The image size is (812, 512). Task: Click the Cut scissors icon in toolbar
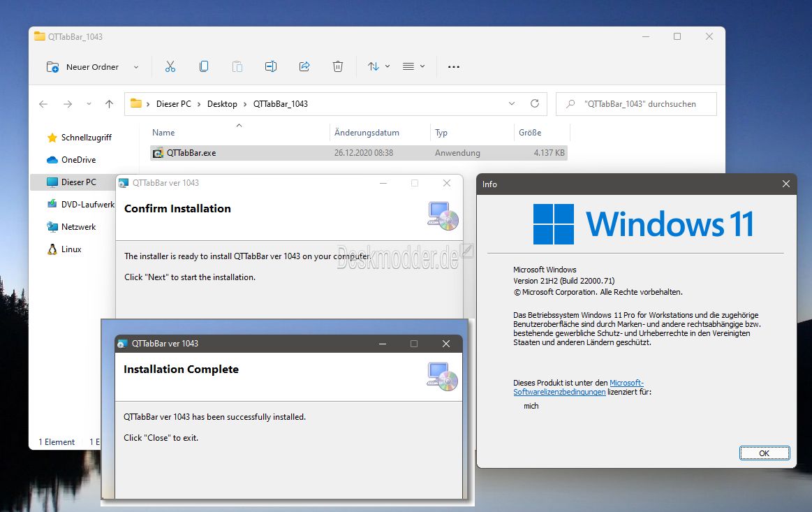click(170, 66)
